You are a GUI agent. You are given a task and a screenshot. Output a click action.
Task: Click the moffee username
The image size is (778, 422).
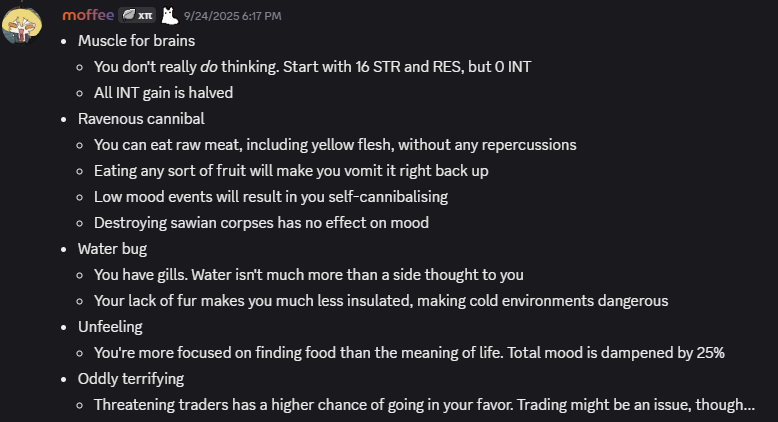[88, 15]
